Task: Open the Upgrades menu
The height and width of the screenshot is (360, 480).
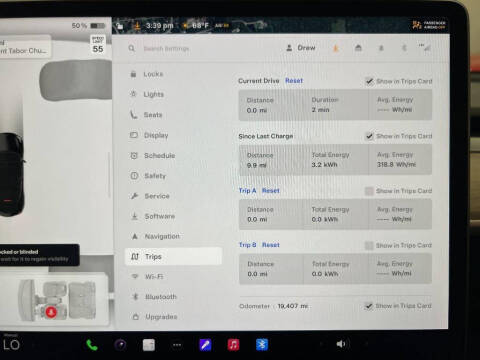Action: click(155, 317)
